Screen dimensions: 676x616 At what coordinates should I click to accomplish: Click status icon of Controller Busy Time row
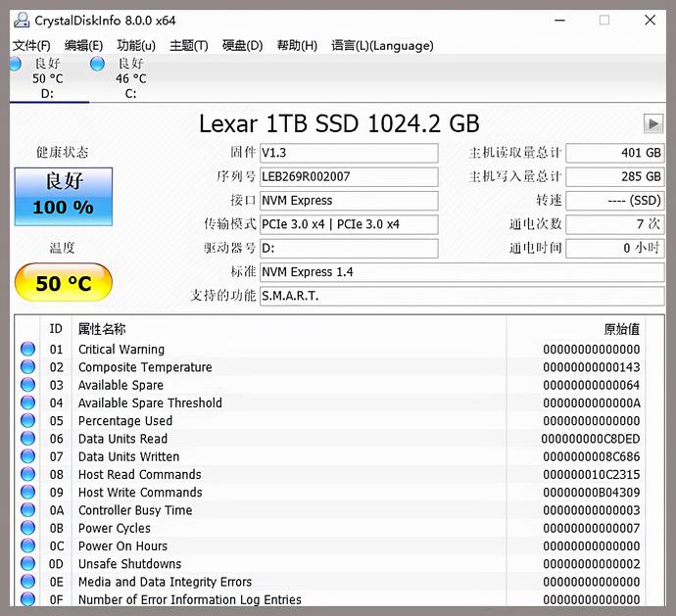(x=28, y=510)
